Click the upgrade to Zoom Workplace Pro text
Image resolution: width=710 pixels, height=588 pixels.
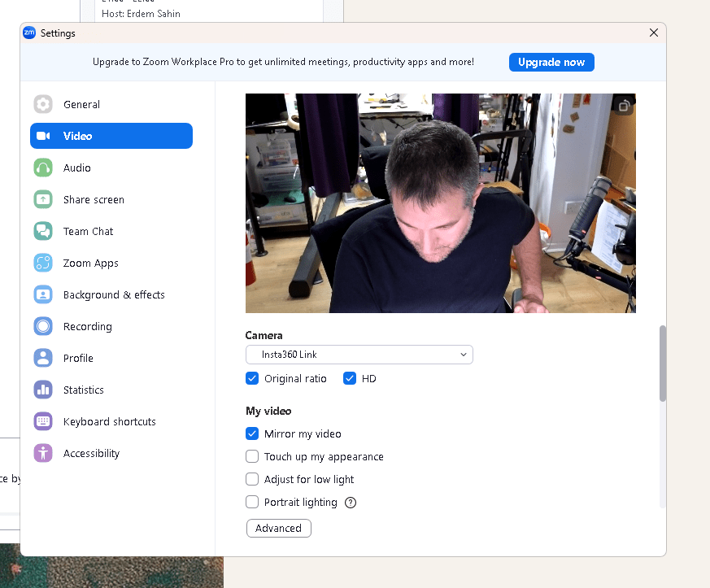(284, 62)
